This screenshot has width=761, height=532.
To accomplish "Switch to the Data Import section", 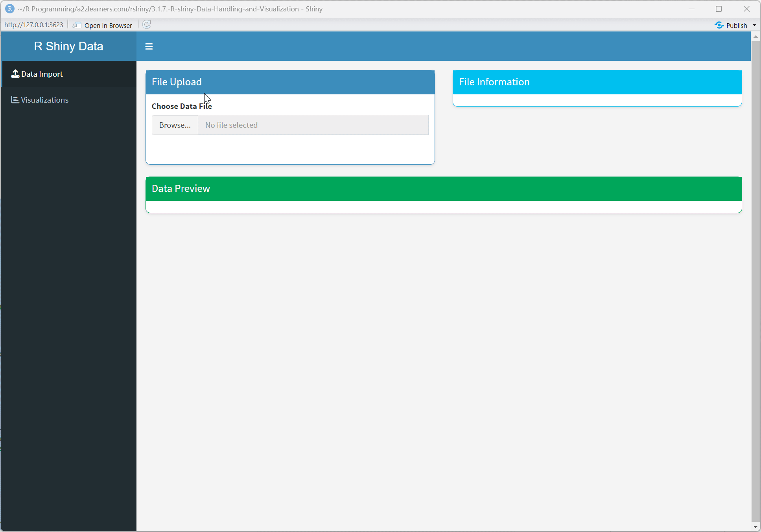I will click(x=41, y=74).
